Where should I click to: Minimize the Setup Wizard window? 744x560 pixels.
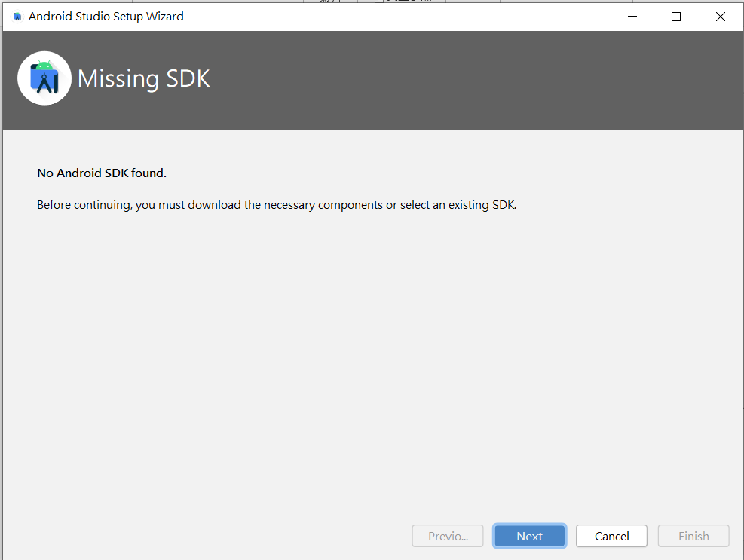coord(632,17)
